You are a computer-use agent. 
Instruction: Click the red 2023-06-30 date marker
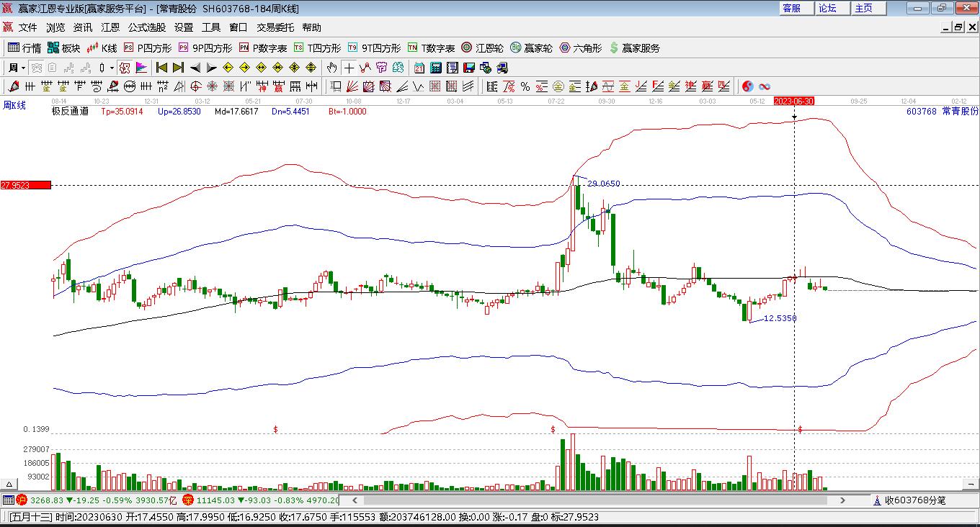[794, 102]
